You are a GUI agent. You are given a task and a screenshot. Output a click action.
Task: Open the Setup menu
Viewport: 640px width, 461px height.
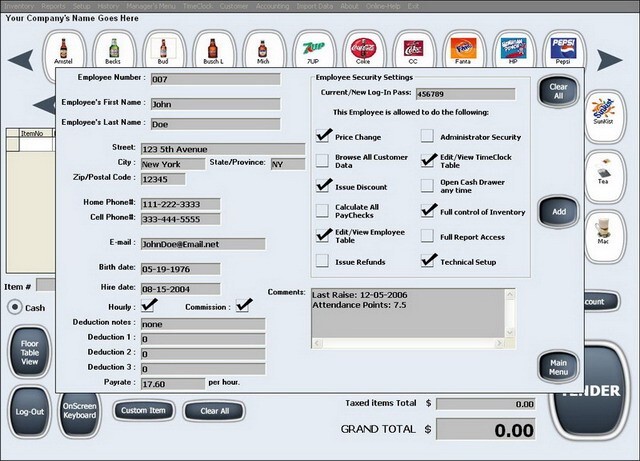tap(82, 6)
